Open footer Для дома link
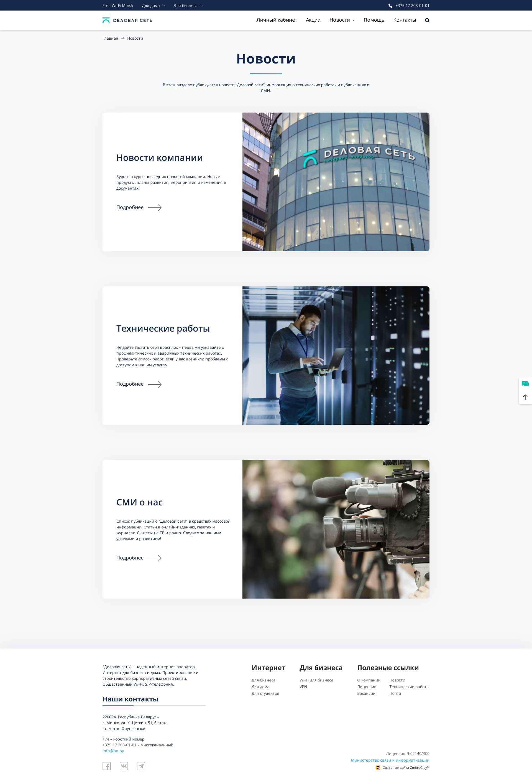Viewport: 532px width, 781px height. pyautogui.click(x=260, y=687)
